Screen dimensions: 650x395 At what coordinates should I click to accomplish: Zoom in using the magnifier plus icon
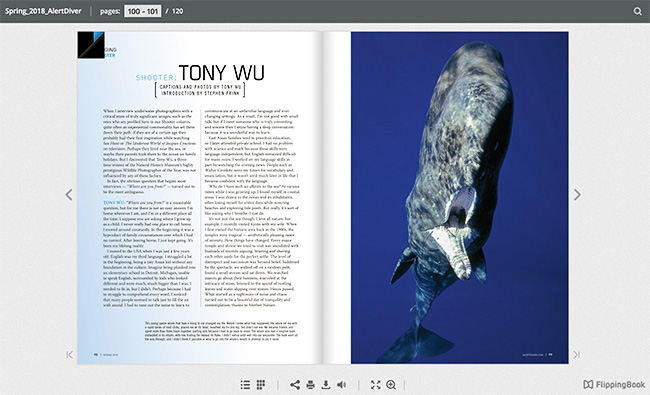click(391, 385)
